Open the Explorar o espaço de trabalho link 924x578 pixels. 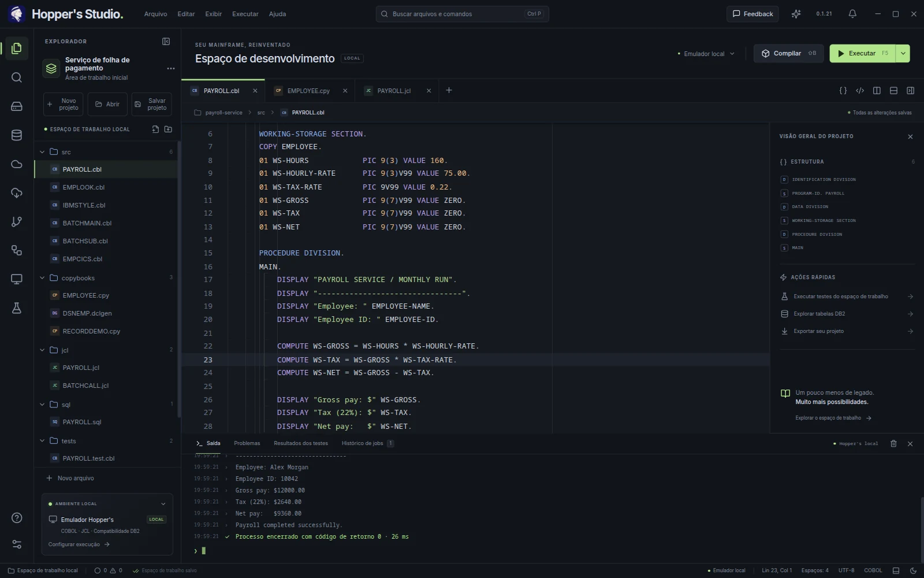click(833, 418)
